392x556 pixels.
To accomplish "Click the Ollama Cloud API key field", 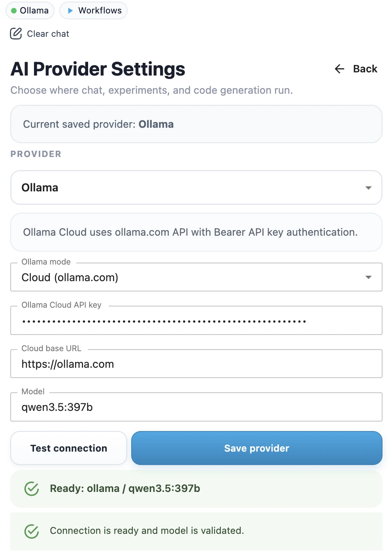I will point(196,321).
